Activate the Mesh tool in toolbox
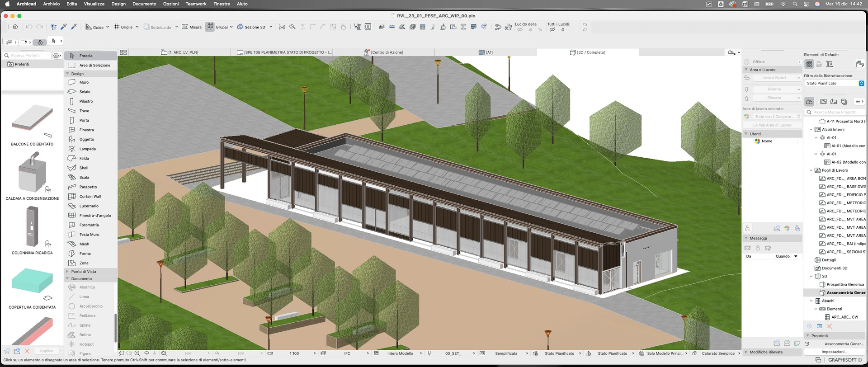This screenshot has height=367, width=868. pyautogui.click(x=84, y=244)
